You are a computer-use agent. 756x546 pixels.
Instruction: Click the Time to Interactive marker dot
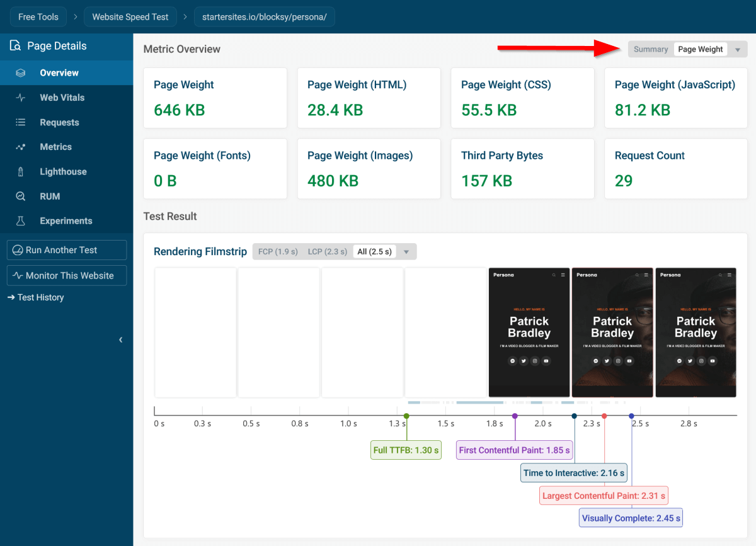(x=574, y=416)
